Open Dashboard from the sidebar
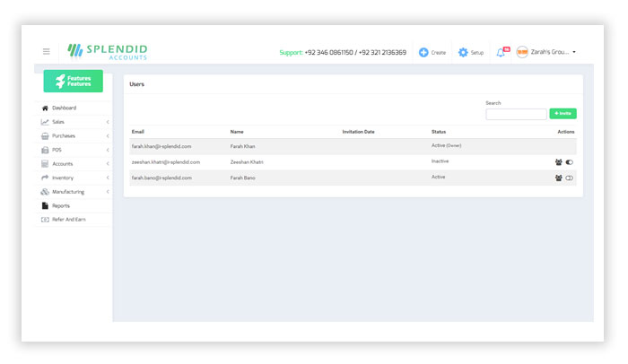Viewport: 628px width, 364px height. (x=64, y=108)
